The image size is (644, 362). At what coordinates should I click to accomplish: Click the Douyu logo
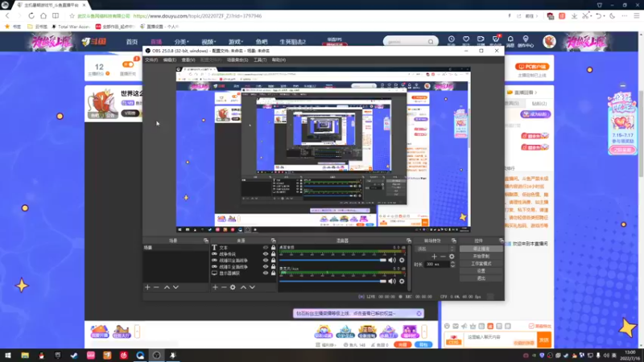94,42
